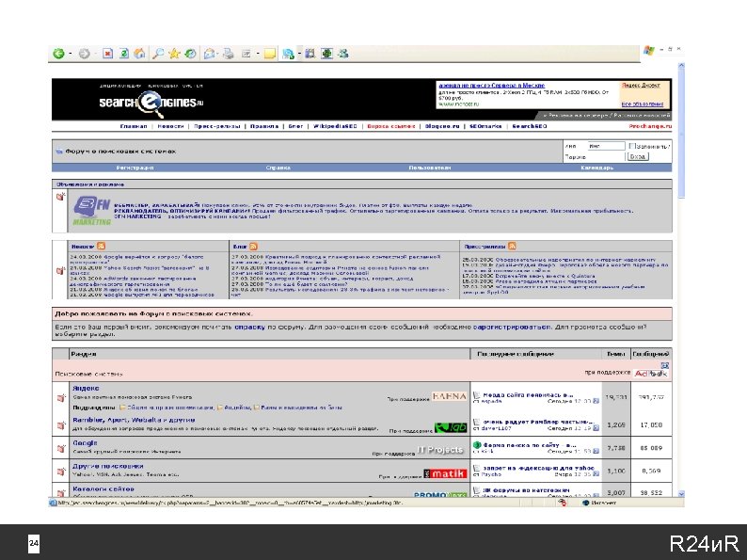
Task: Open the Биржа ссылок red menu item
Action: coord(391,126)
